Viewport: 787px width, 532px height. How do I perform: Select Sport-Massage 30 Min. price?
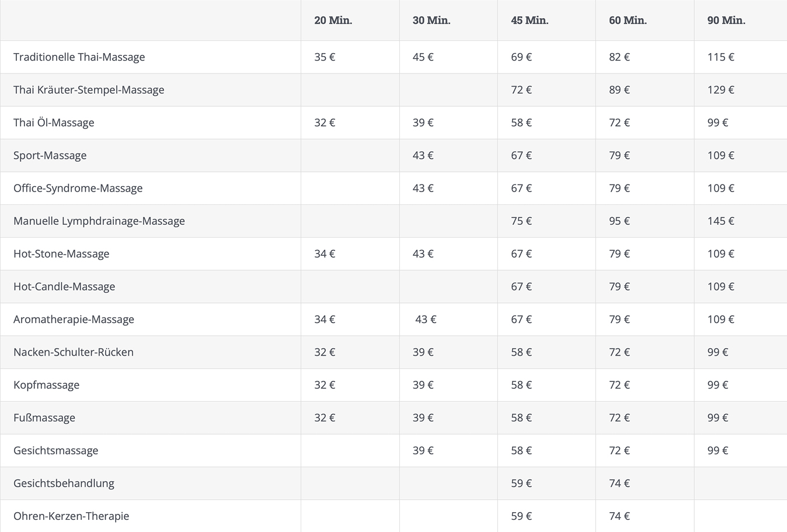[423, 155]
